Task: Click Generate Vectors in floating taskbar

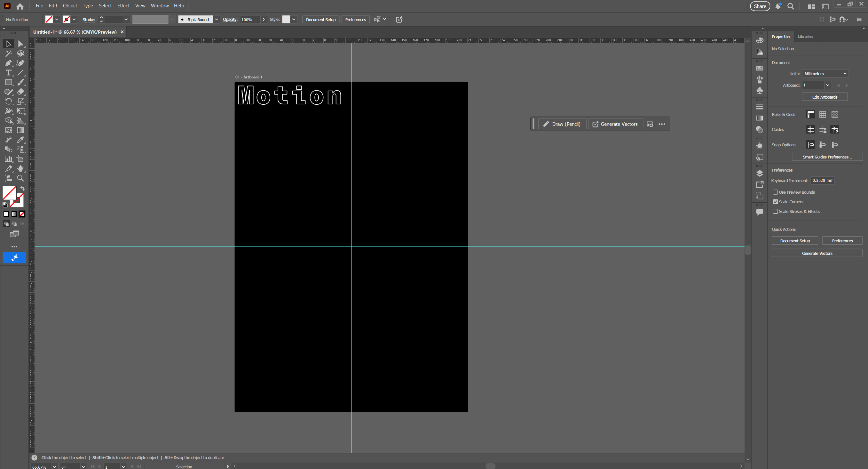Action: point(615,124)
